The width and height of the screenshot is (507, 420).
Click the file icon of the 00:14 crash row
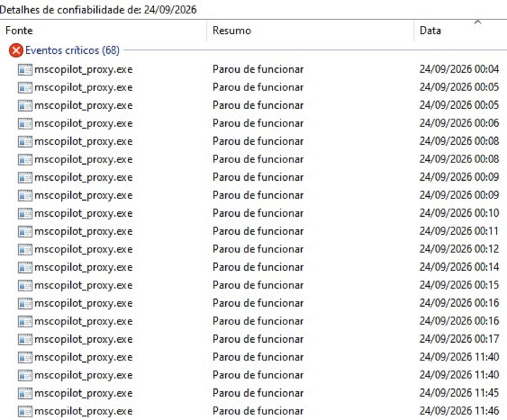25,267
